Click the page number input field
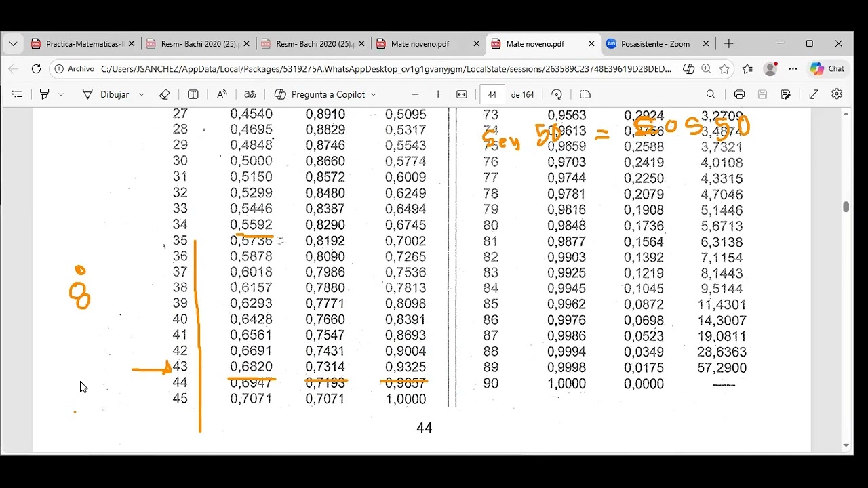 (x=492, y=94)
